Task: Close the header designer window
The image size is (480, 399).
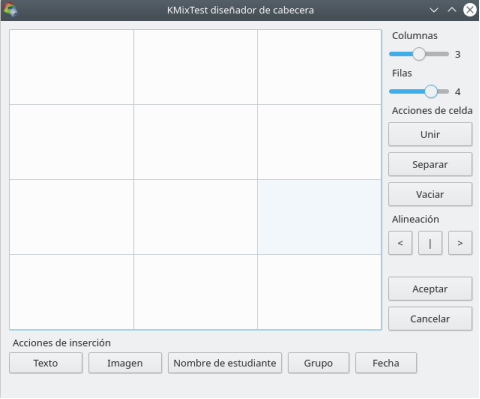Action: [470, 10]
